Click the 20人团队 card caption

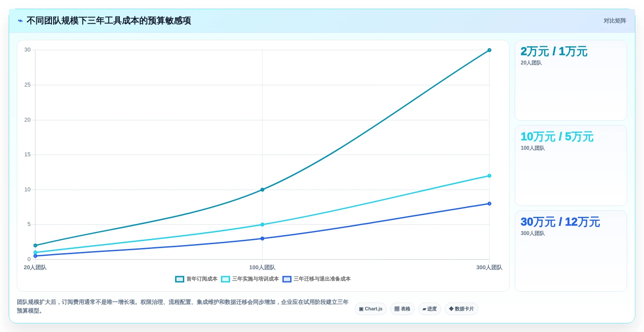click(x=531, y=63)
